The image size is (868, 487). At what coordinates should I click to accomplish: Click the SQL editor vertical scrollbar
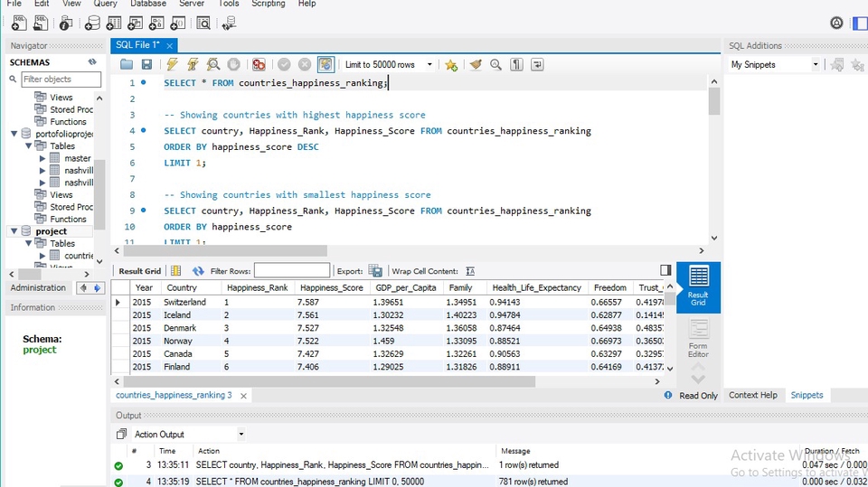tap(714, 102)
